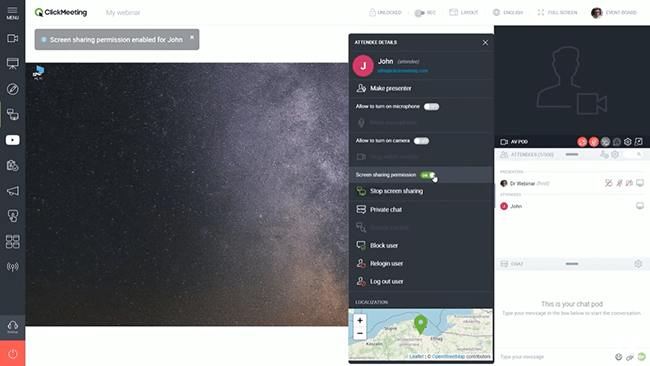
Task: Click the red camera-off button in AV pod
Action: 582,142
